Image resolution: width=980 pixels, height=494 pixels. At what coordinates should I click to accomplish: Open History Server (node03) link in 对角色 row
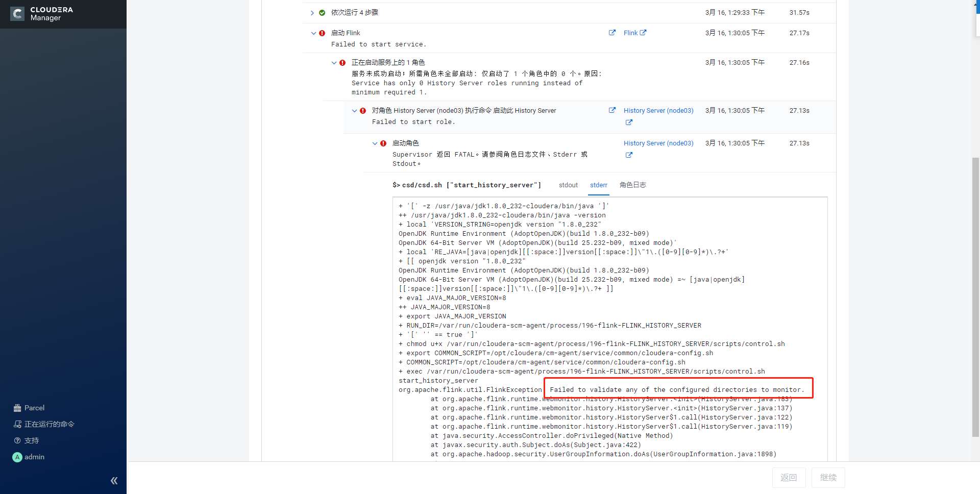point(658,111)
